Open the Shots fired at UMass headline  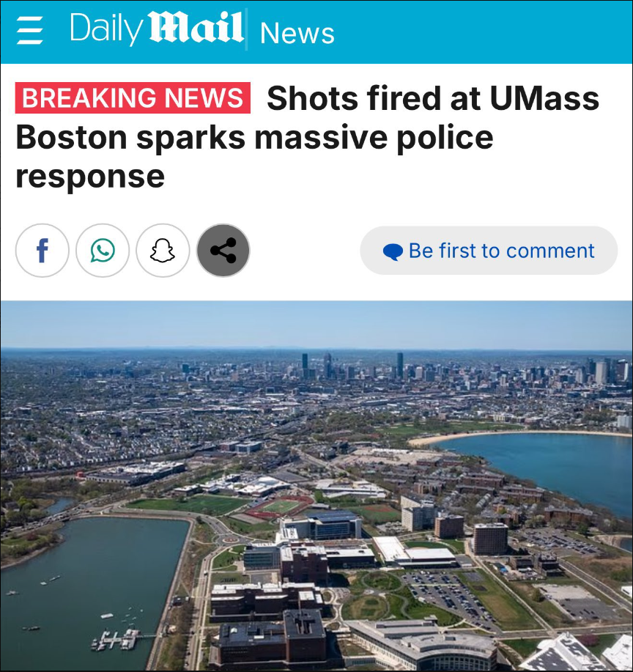coord(307,136)
